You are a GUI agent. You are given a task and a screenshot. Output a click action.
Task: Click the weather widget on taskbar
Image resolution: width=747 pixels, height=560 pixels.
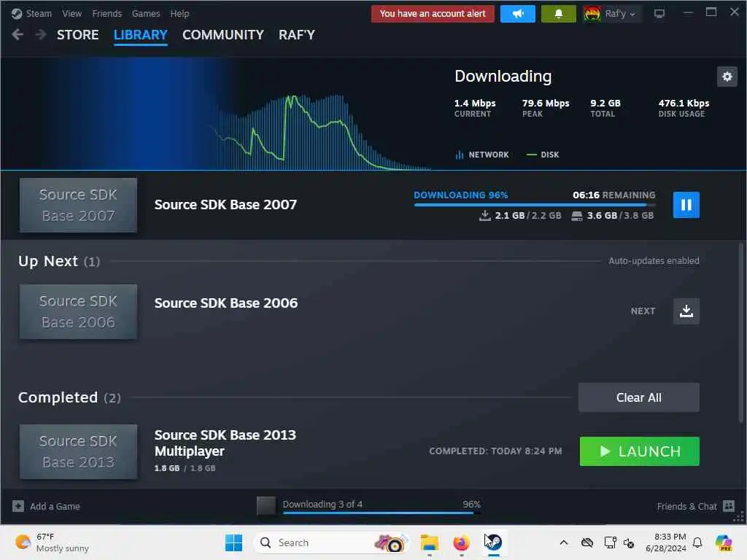tap(52, 542)
